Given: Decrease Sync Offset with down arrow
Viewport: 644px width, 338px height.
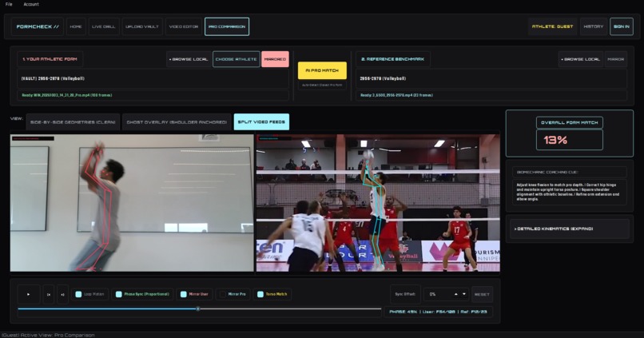Looking at the screenshot, I should point(464,294).
